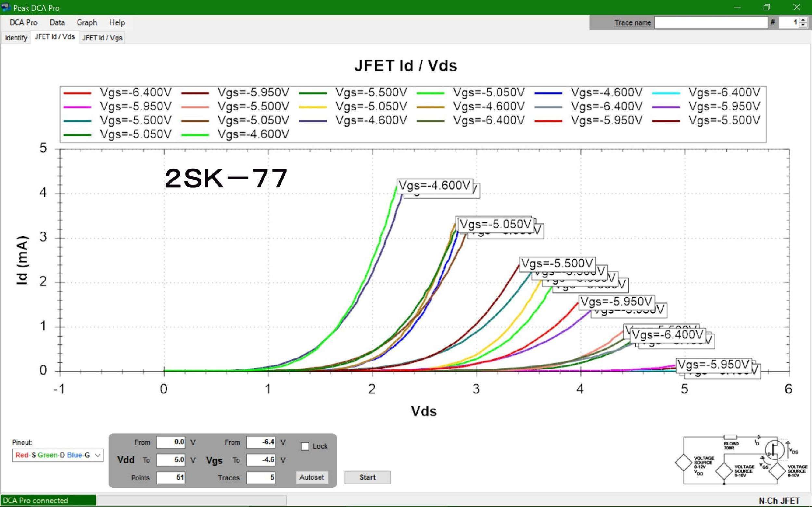
Task: Click the VDD voltage source diamond symbol
Action: coord(683,463)
